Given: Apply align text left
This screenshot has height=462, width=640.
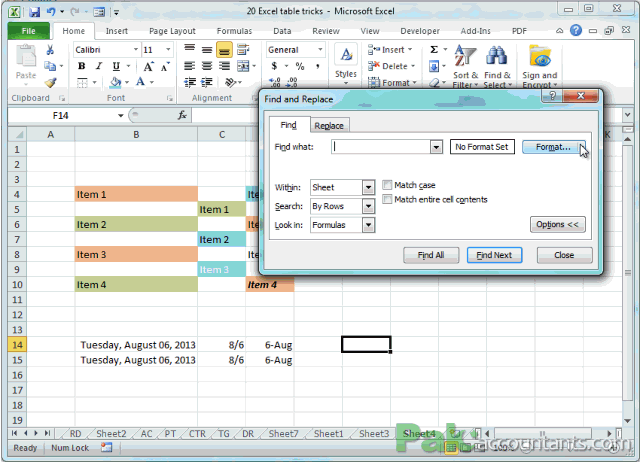Looking at the screenshot, I should (189, 66).
